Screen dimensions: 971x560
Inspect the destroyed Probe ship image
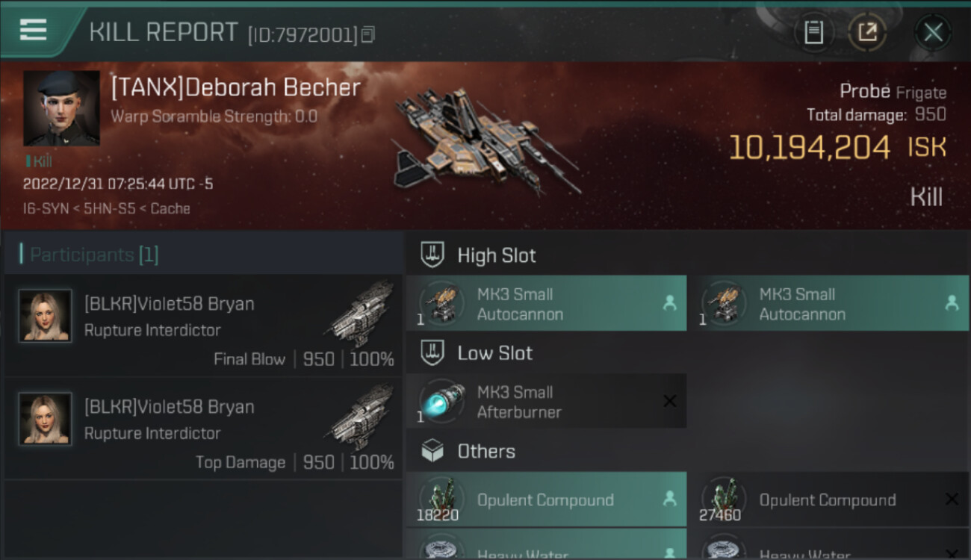click(x=485, y=142)
